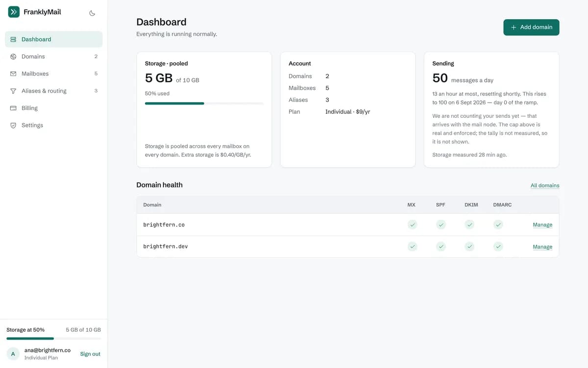Click '50 messages a day' value
Viewport: 588px width, 368px height.
tap(463, 78)
